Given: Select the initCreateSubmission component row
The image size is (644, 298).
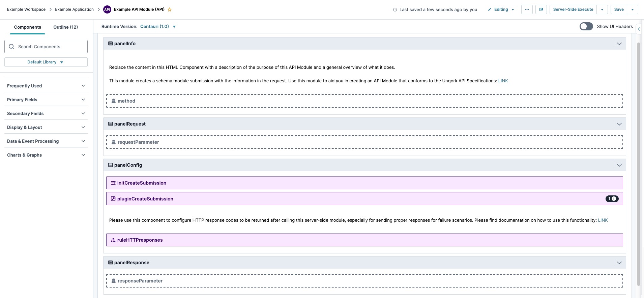Looking at the screenshot, I should 364,183.
